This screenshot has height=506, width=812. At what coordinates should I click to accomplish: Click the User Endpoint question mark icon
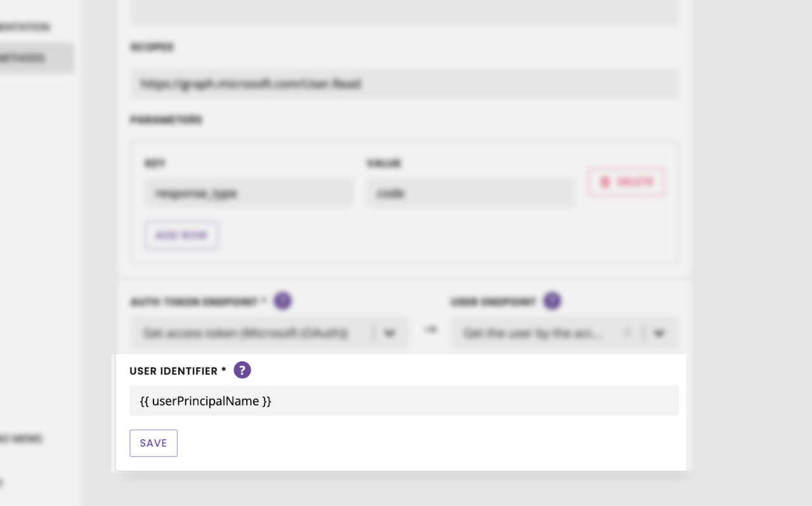coord(553,301)
